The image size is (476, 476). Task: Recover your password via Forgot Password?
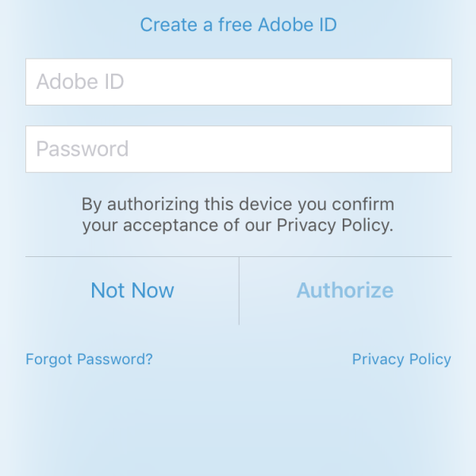89,359
